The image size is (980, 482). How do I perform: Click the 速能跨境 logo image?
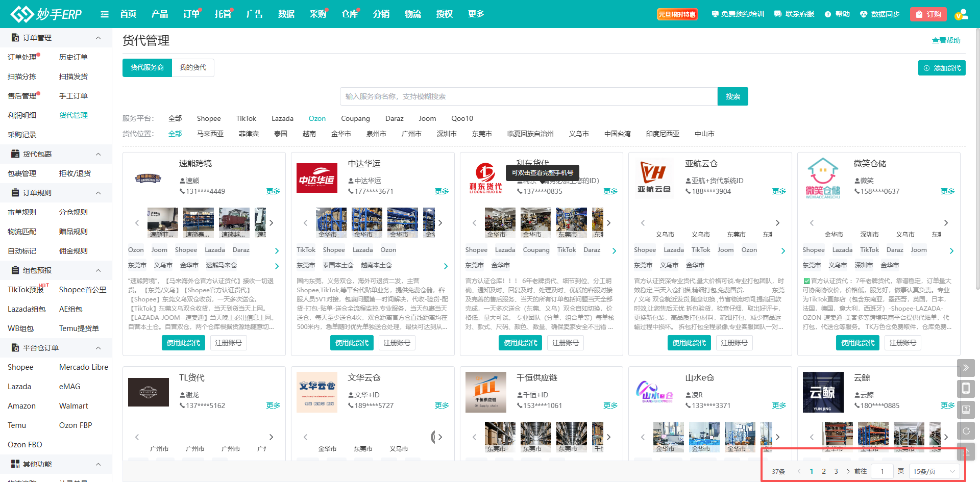coord(148,179)
